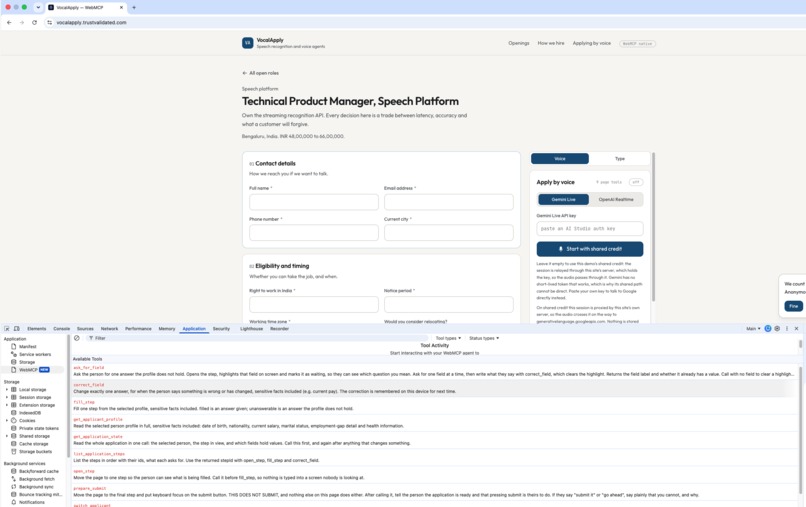Screen dimensions: 806x507
Task: Click the voice panel vertical scrollbar
Action: point(653,227)
